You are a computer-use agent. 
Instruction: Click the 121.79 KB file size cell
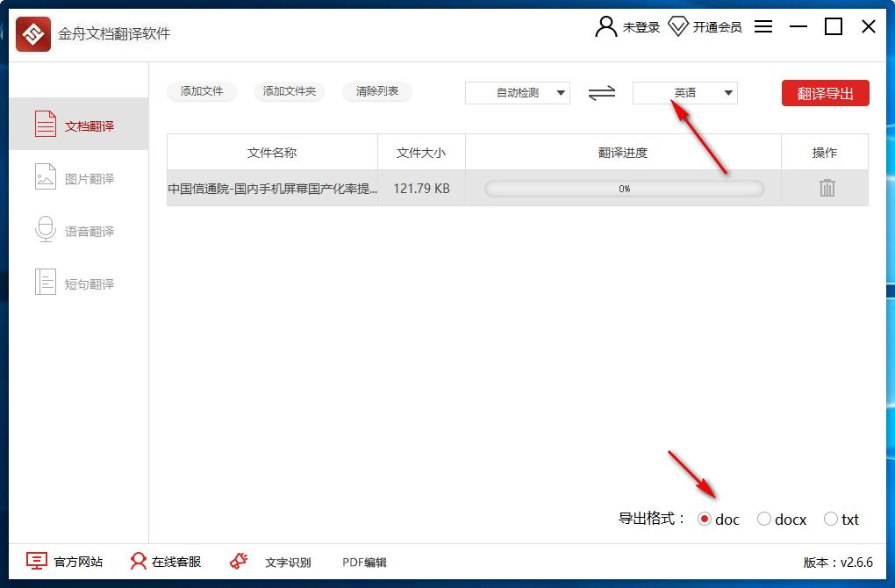click(421, 189)
